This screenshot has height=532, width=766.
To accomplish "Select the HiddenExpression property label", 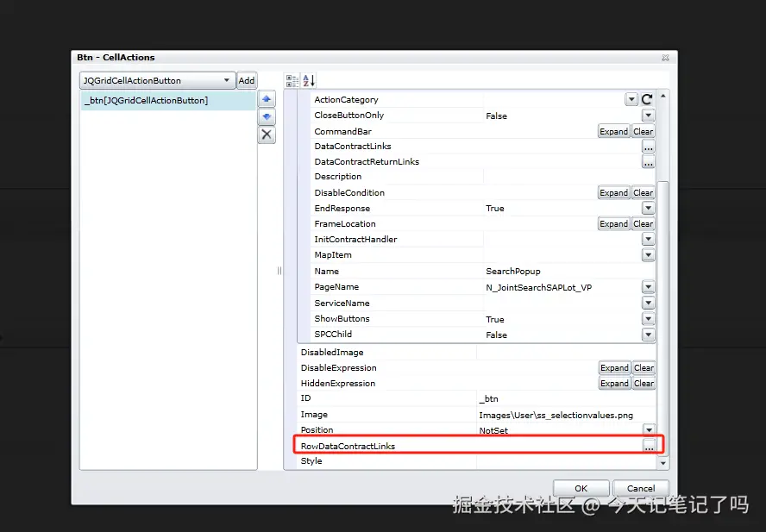I will coord(338,384).
